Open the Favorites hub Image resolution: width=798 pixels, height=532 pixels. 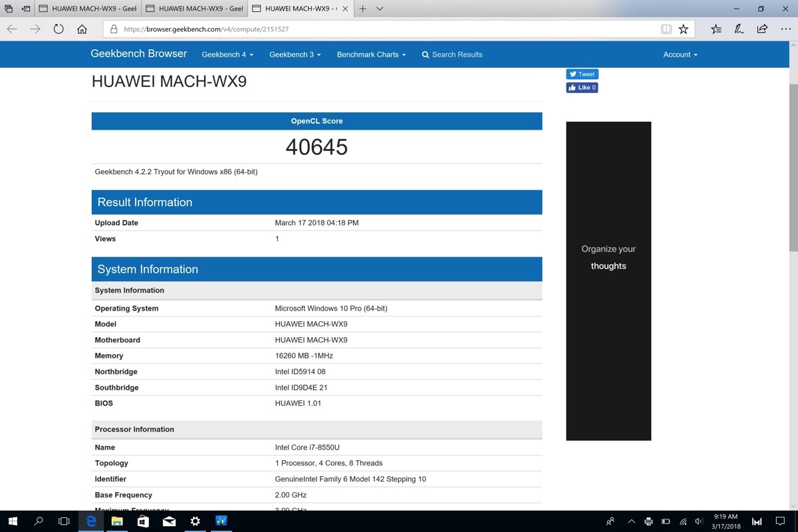[716, 29]
